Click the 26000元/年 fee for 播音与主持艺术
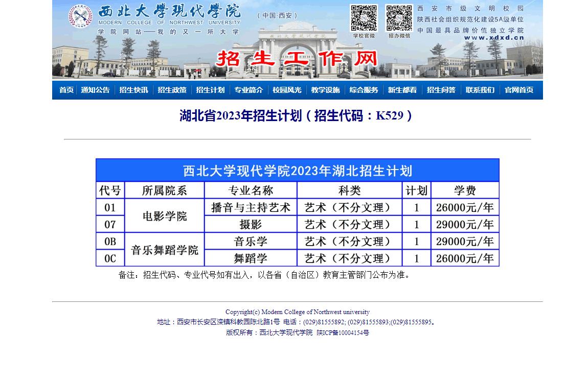 [x=465, y=207]
